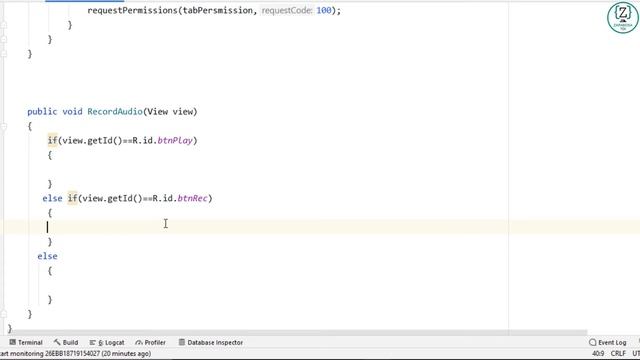640x360 pixels.
Task: Click the btnPlay identifier
Action: coord(175,141)
